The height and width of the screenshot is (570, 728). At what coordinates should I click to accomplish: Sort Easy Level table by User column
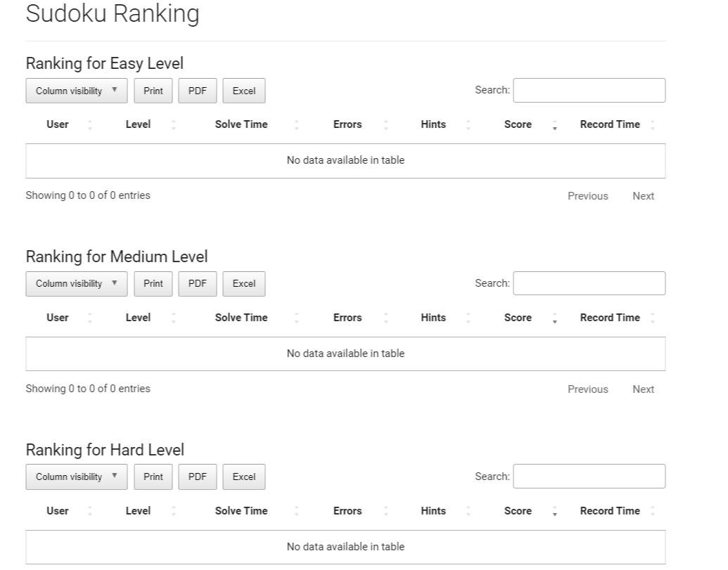(58, 124)
